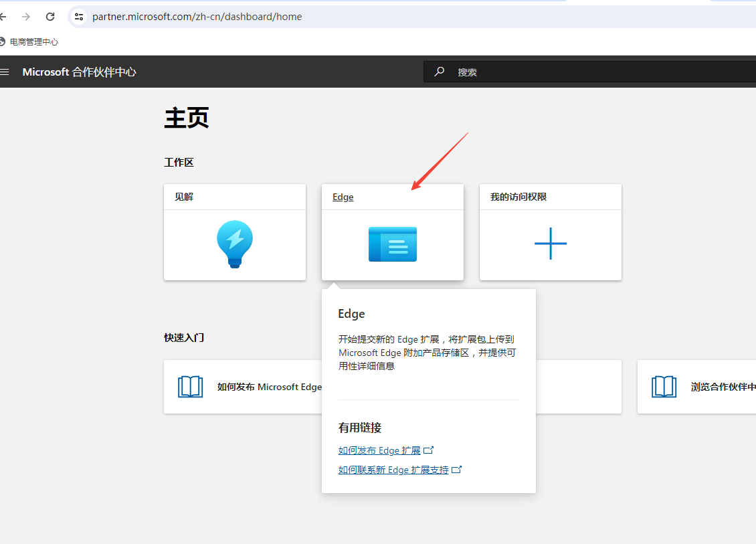This screenshot has width=756, height=544.
Task: Open the Edge workspace link
Action: point(343,197)
